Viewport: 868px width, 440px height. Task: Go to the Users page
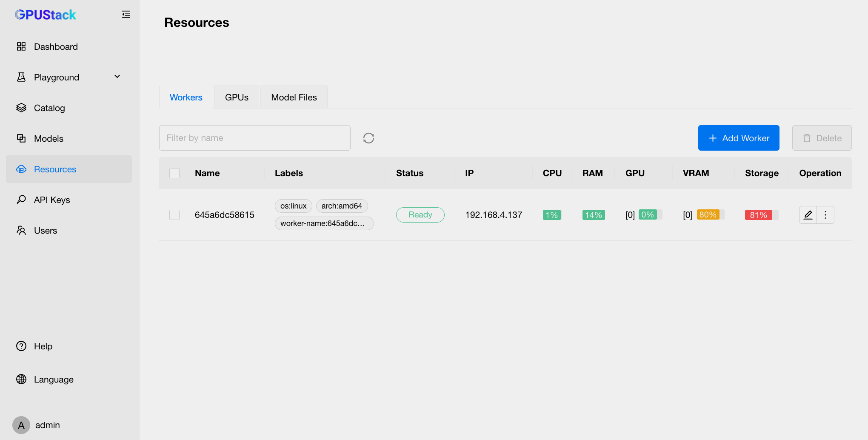click(69, 230)
